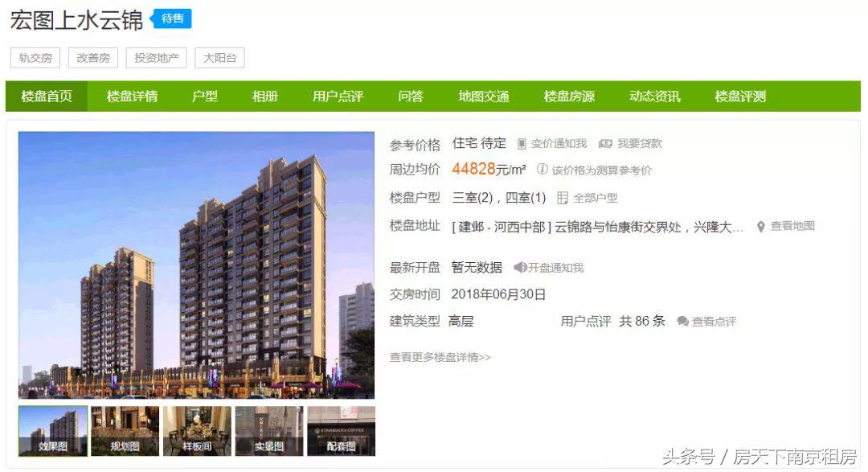Screen dimensions: 868x472
Task: Click the map pin icon beside 查看地图
Action: click(x=761, y=227)
